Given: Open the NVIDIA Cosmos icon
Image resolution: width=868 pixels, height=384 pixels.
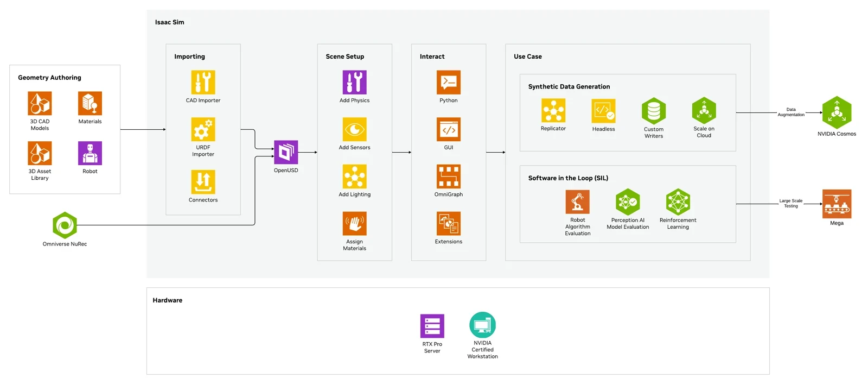Looking at the screenshot, I should (x=837, y=112).
